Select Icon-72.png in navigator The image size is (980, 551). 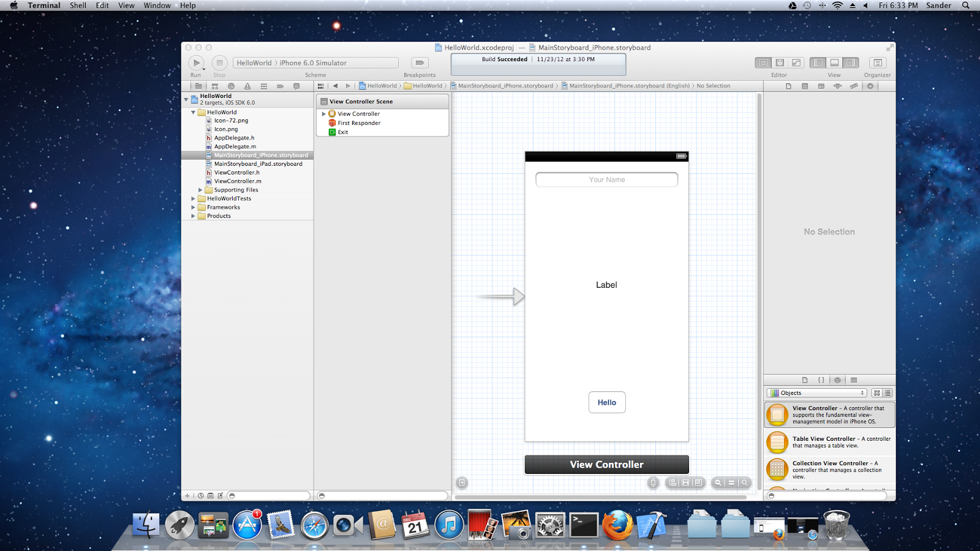coord(231,121)
